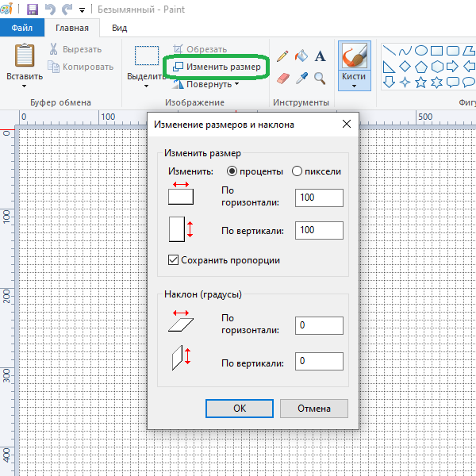Select the straight Line shape
Screen dimensions: 476x476
[389, 51]
